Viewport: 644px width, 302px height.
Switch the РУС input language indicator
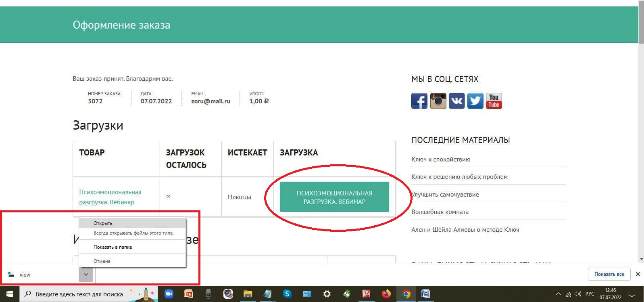590,294
